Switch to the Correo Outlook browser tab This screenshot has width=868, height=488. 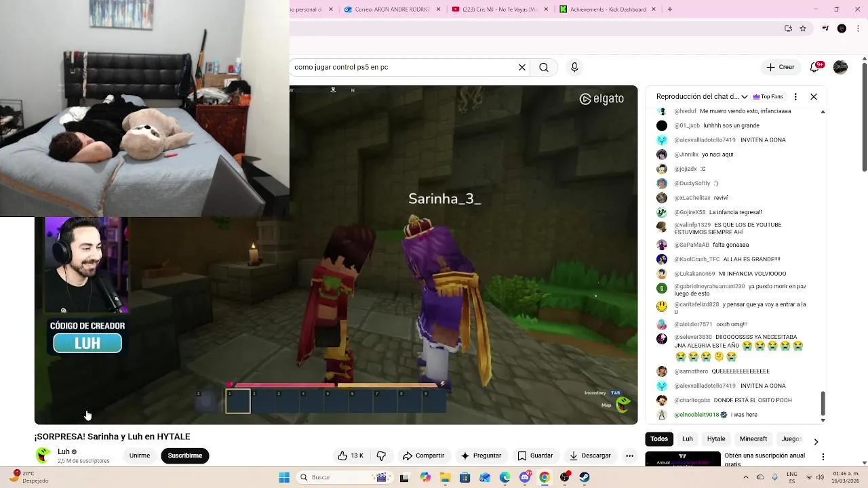393,9
